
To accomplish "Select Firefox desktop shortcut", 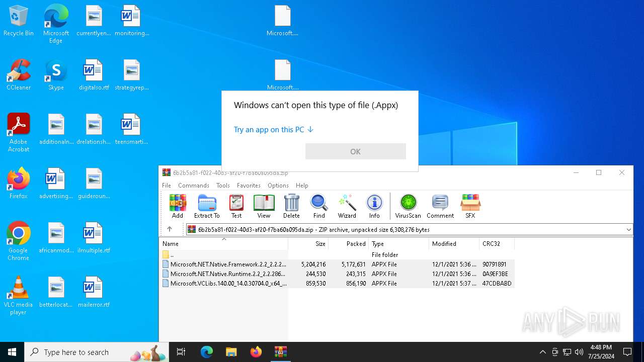I will tap(19, 184).
